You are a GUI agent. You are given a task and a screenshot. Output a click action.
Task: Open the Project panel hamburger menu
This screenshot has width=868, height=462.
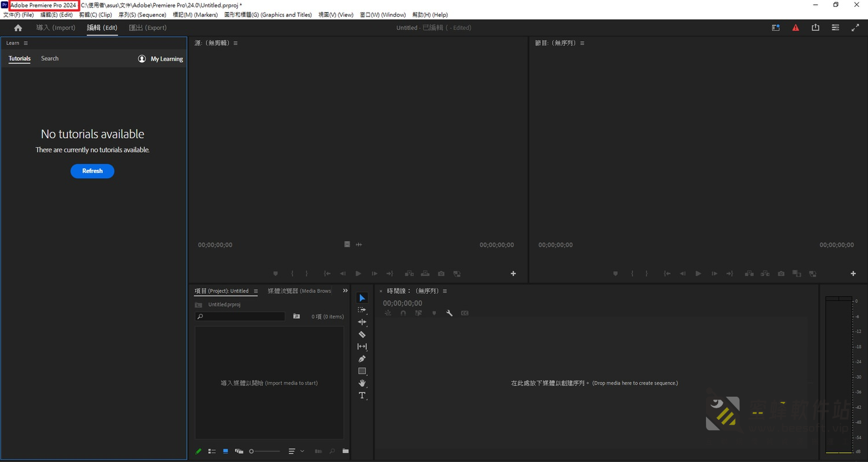(x=256, y=291)
